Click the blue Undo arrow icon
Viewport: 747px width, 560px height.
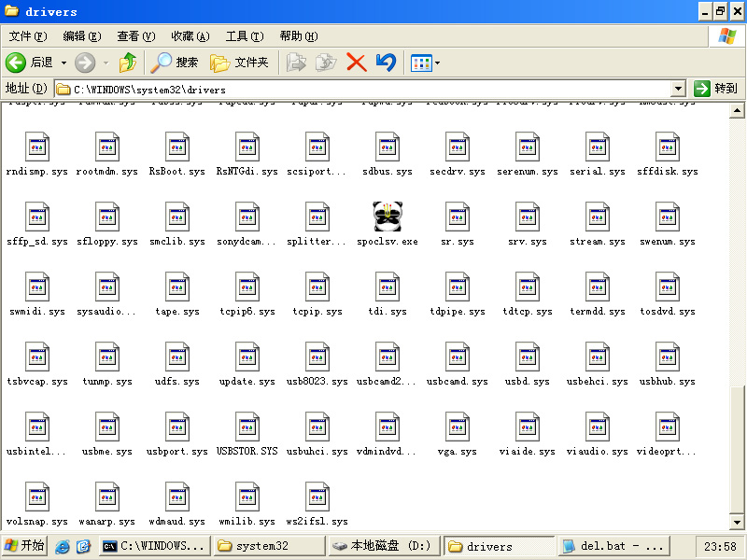pyautogui.click(x=386, y=63)
